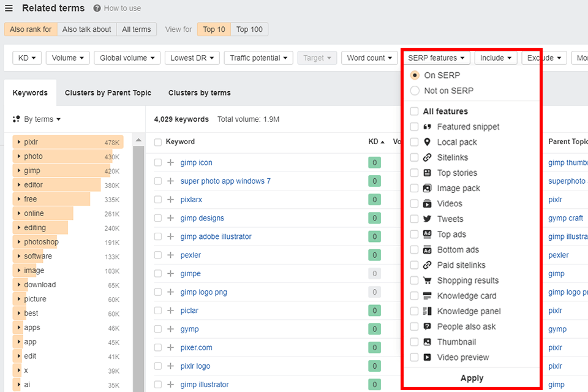Check the All features checkbox
588x392 pixels.
point(414,111)
